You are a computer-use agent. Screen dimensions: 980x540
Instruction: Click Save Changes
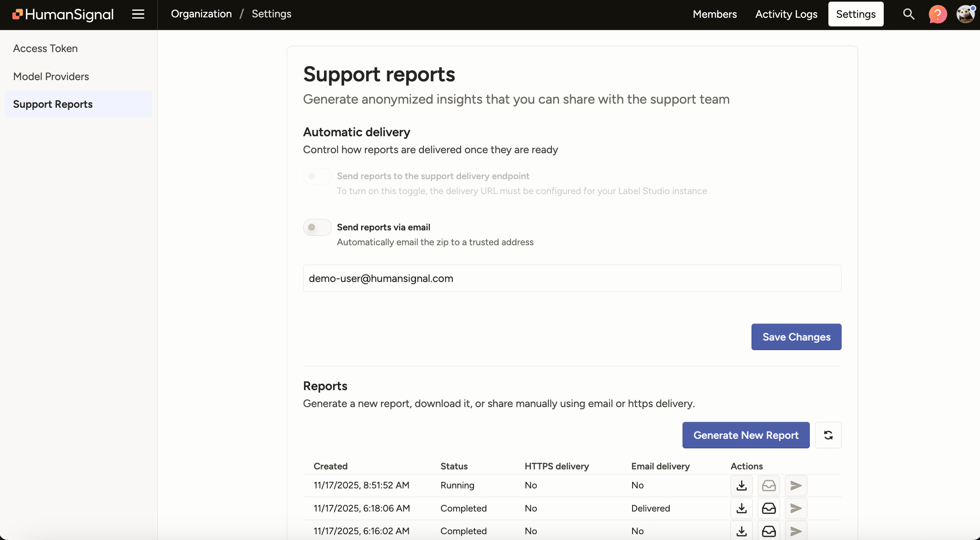(x=796, y=337)
